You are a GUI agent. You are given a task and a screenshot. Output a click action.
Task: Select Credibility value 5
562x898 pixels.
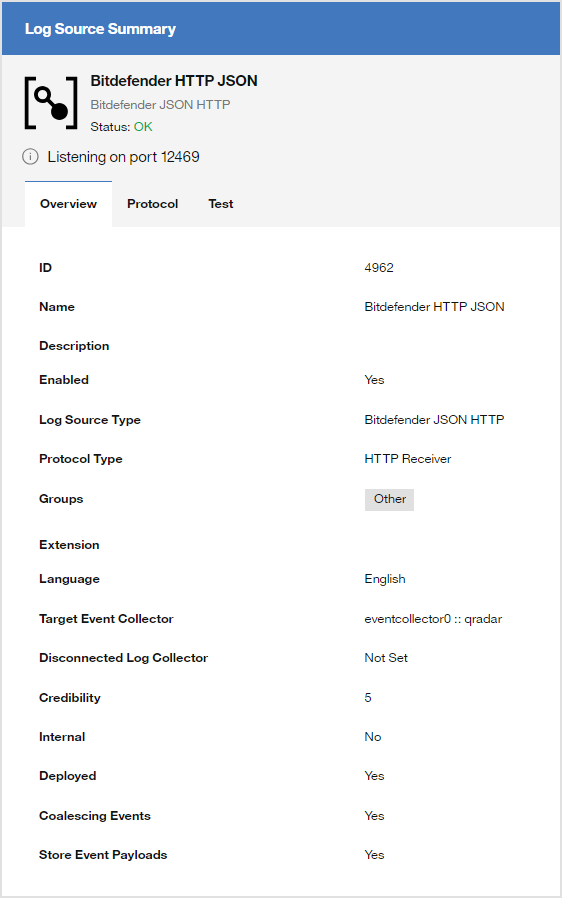click(x=368, y=698)
